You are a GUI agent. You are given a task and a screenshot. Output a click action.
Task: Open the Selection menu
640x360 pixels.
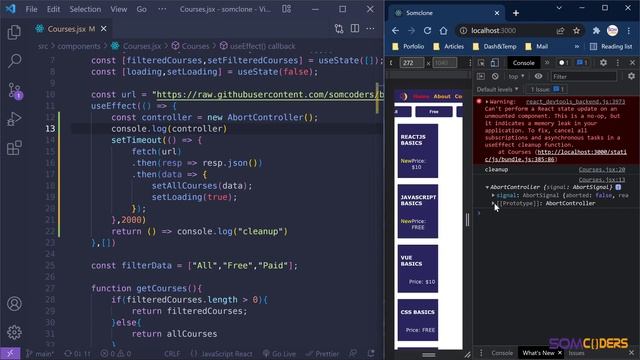tap(85, 9)
